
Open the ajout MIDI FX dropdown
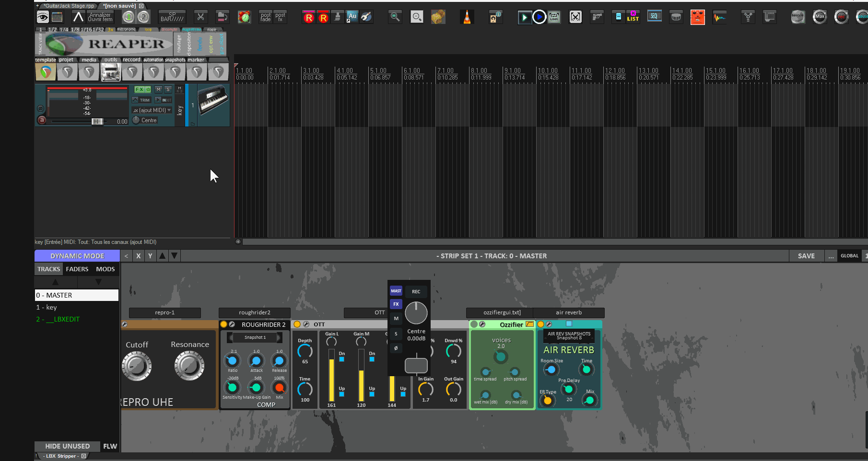coord(152,110)
